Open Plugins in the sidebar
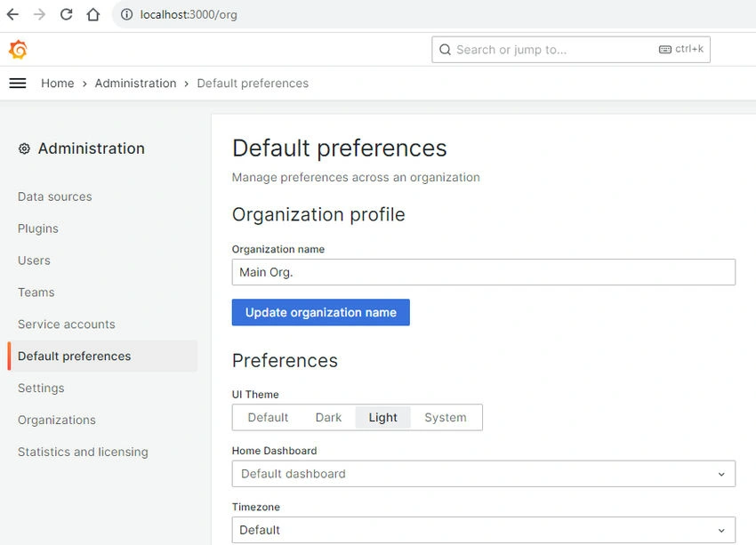Viewport: 756px width, 545px height. [37, 228]
